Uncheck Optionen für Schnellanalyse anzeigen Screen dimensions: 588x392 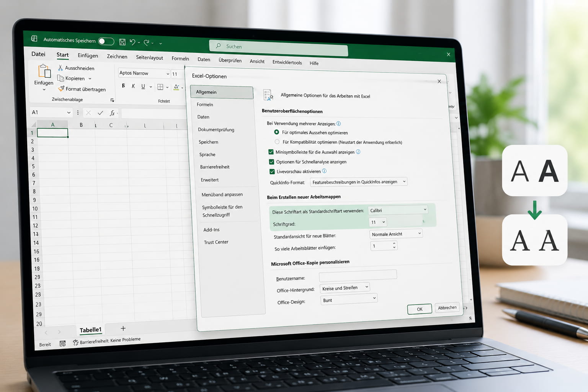pyautogui.click(x=271, y=162)
